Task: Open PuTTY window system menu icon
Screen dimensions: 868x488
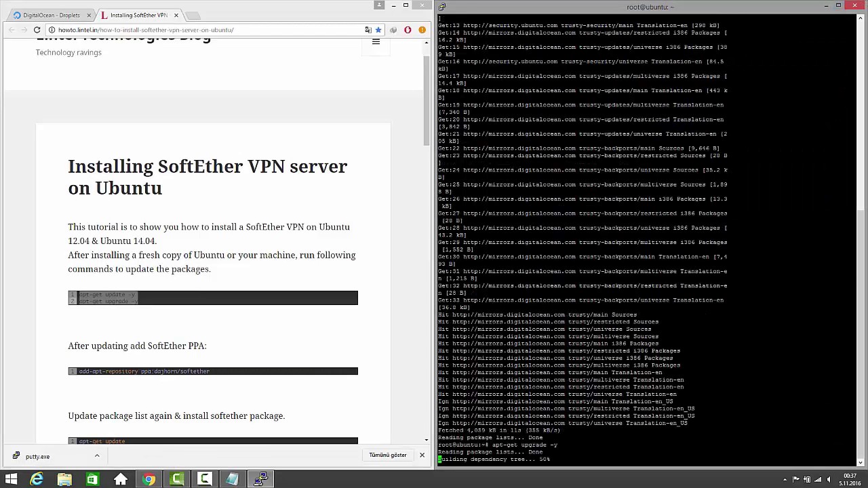Action: pos(442,7)
